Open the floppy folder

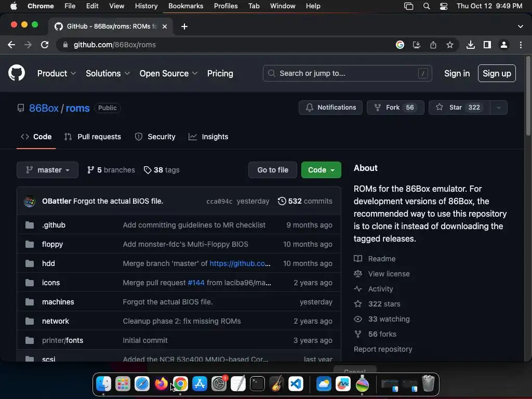click(52, 244)
